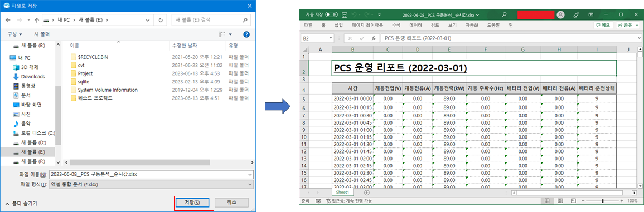The width and height of the screenshot is (644, 212).
Task: Open Excel search magnifier in title bar
Action: pyautogui.click(x=504, y=15)
